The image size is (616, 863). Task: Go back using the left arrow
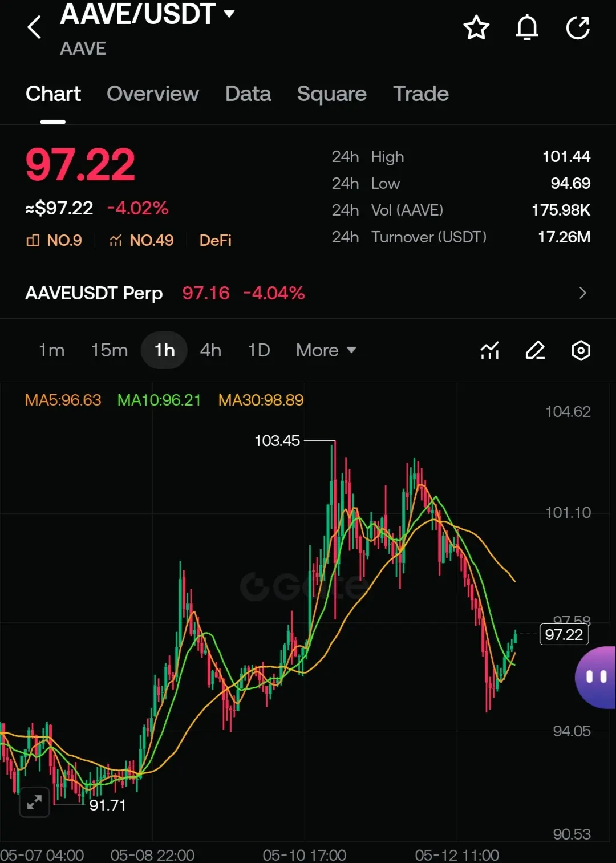pos(34,27)
